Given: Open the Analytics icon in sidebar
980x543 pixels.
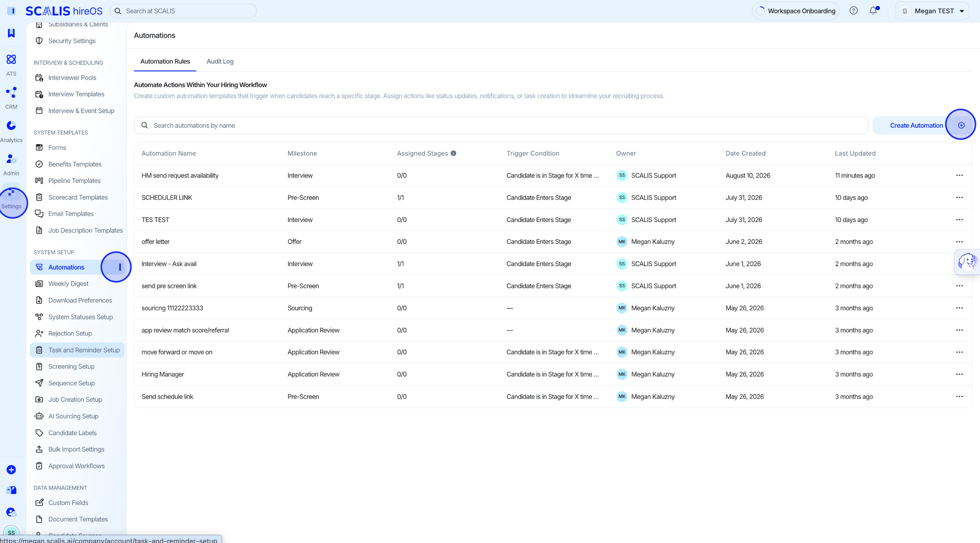Looking at the screenshot, I should [x=11, y=126].
